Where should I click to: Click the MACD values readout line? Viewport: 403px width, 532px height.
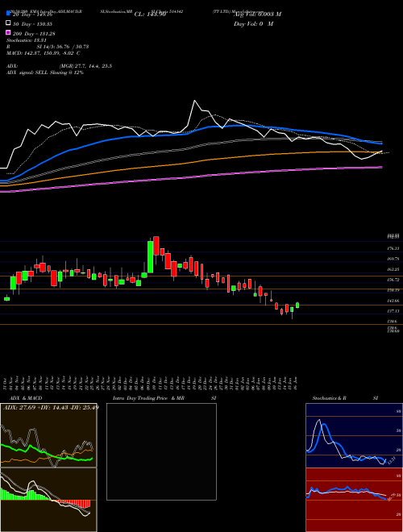tap(44, 53)
